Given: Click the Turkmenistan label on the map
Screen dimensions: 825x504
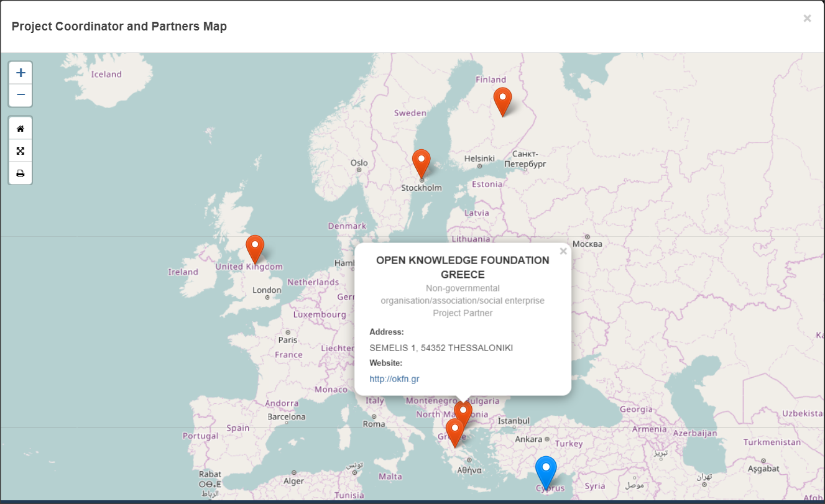Looking at the screenshot, I should 772,442.
